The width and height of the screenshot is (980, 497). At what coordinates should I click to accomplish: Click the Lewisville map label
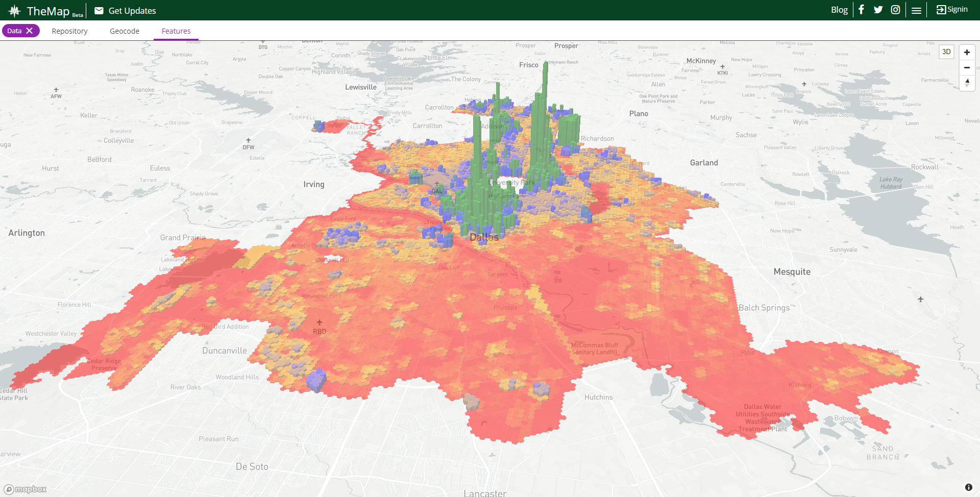361,87
